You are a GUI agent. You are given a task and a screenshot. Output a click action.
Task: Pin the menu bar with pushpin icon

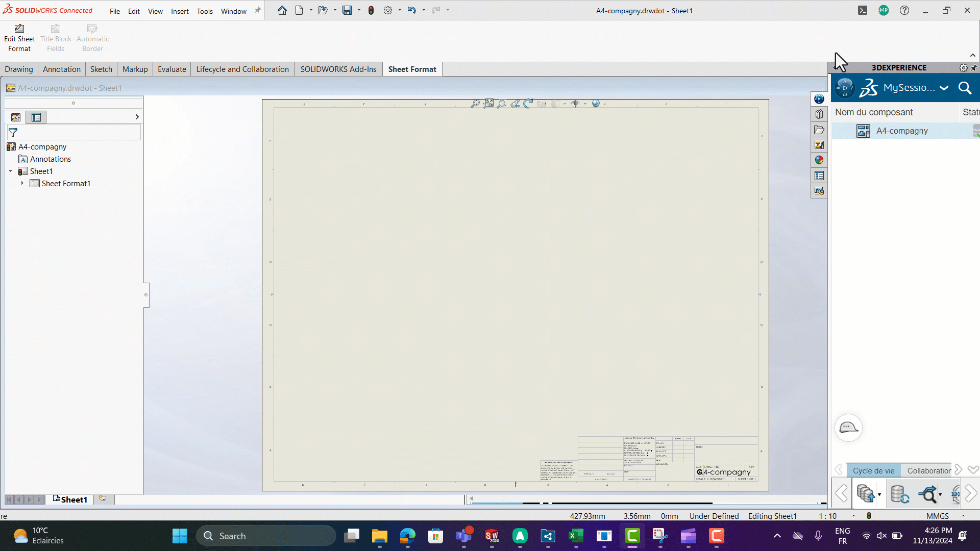pyautogui.click(x=258, y=10)
